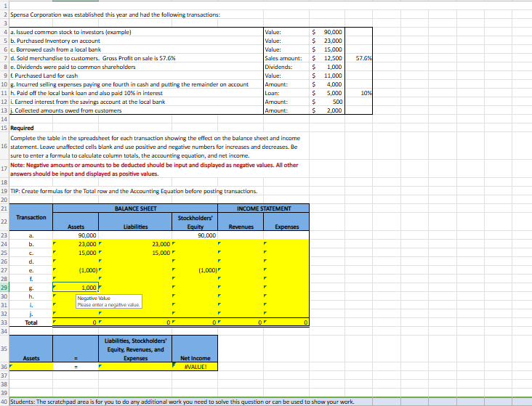
Task: Click yellow Assets accounting equation cell
Action: coord(31,367)
